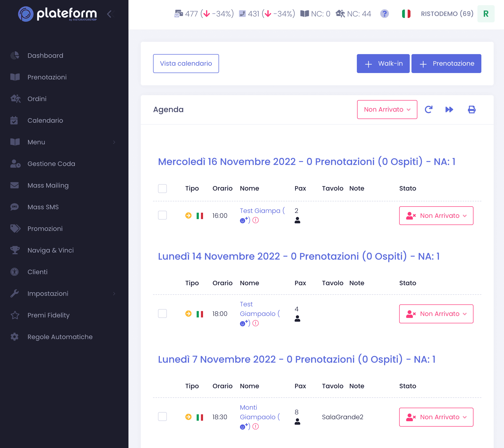Open Test Giampaolo customer link
This screenshot has width=504, height=448.
point(258,309)
